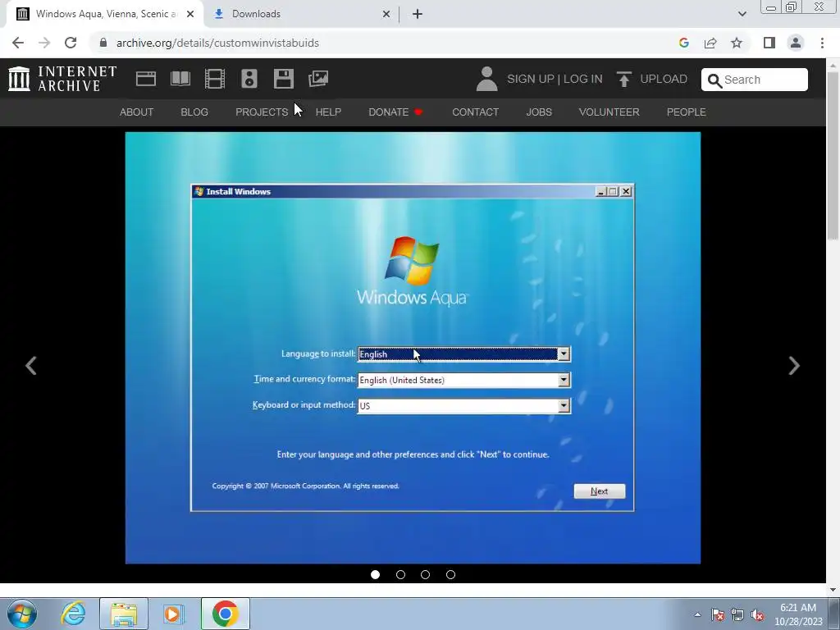Viewport: 840px width, 630px height.
Task: Open Windows Explorer from the taskbar
Action: click(x=124, y=614)
